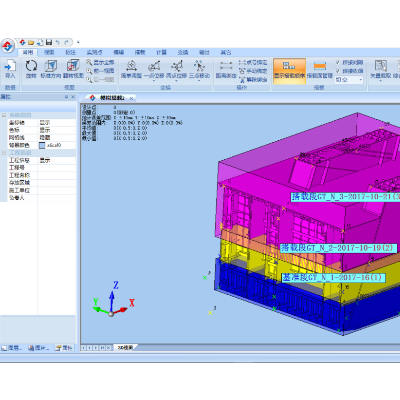Screen dimensions: 400x400
Task: Click the three-point move icon
Action: (199, 67)
